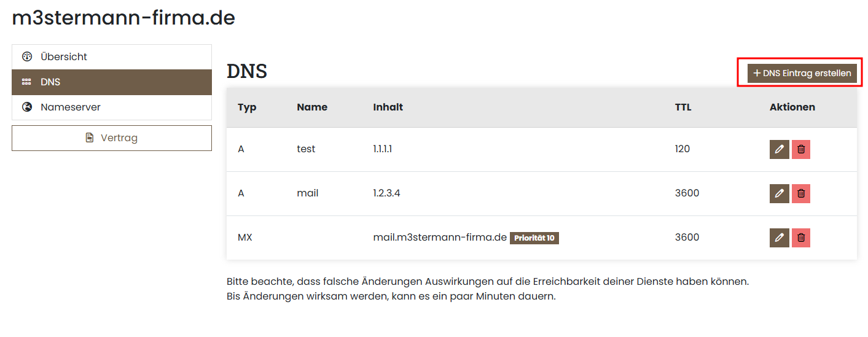Viewport: 868px width, 337px height.
Task: Delete the test A record
Action: (x=801, y=149)
